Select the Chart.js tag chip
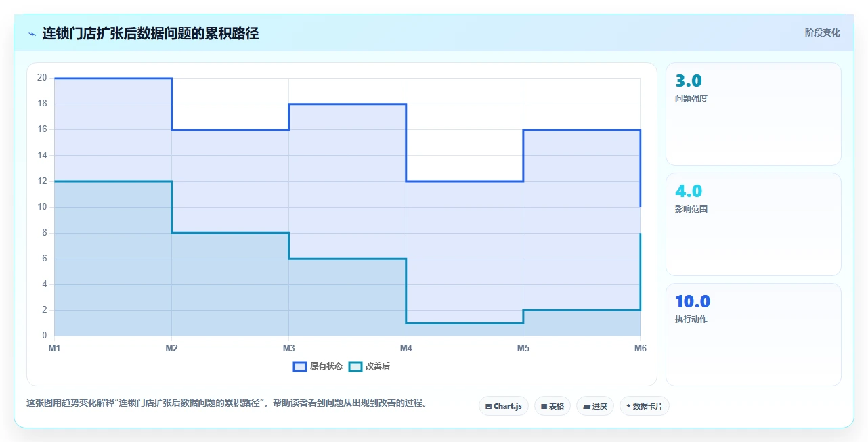 (504, 406)
